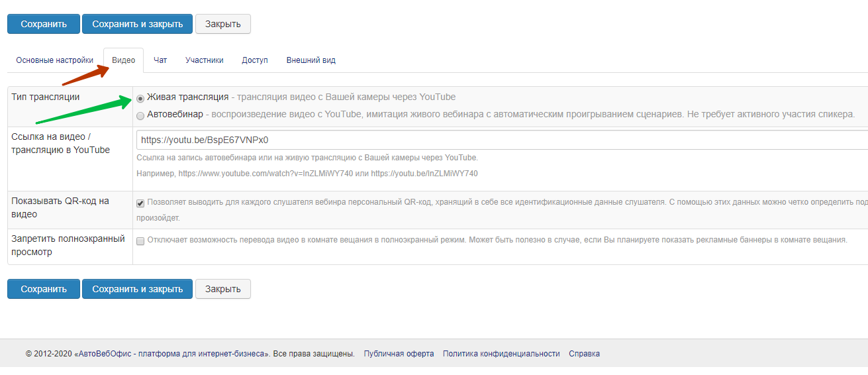Screen dimensions: 868x375
Task: Switch to the Чат tab
Action: tap(160, 60)
